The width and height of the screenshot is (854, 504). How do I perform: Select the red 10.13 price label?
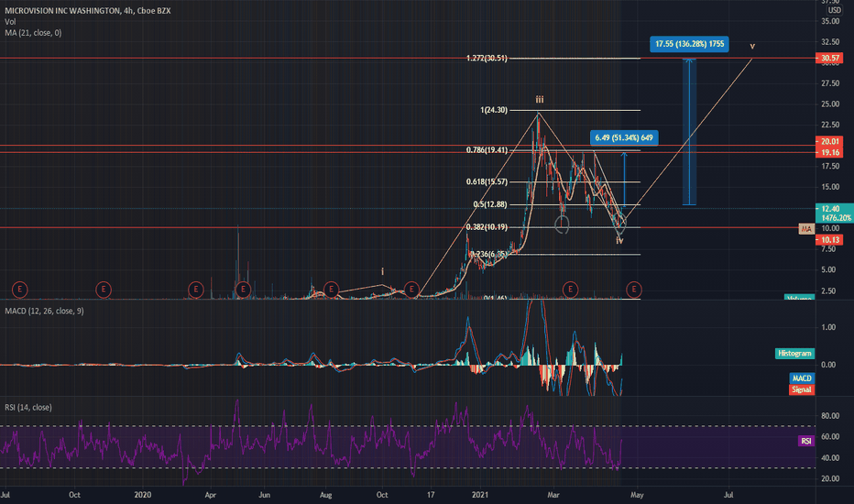[829, 240]
